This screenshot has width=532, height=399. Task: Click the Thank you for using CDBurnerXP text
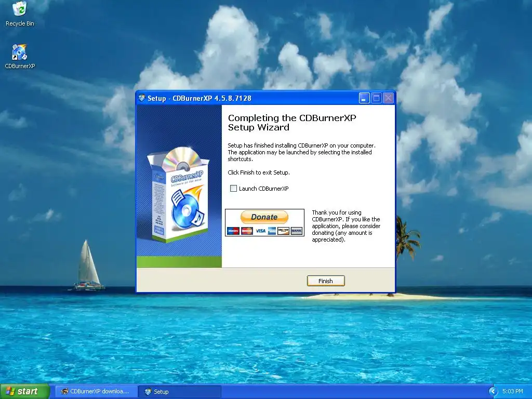pyautogui.click(x=346, y=226)
